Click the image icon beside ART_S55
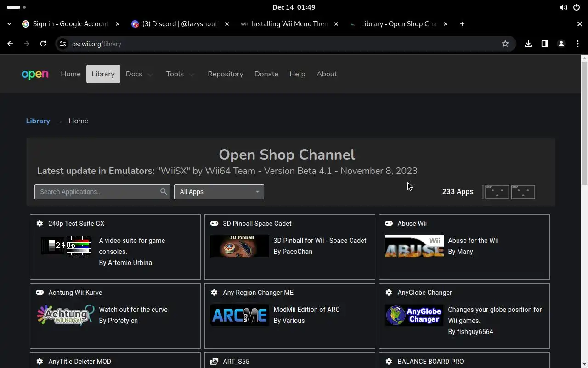This screenshot has width=588, height=368. click(x=214, y=362)
